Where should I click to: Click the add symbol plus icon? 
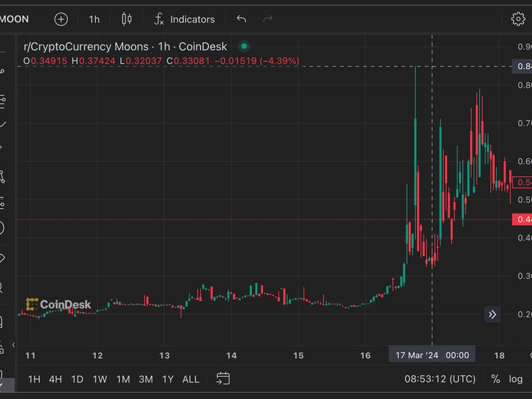[61, 19]
